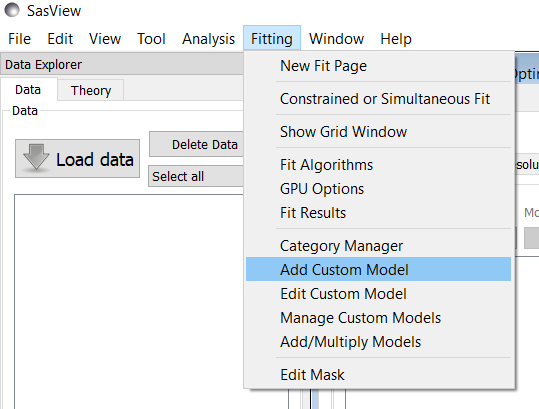
Task: Open Manage Custom Models
Action: [378, 318]
